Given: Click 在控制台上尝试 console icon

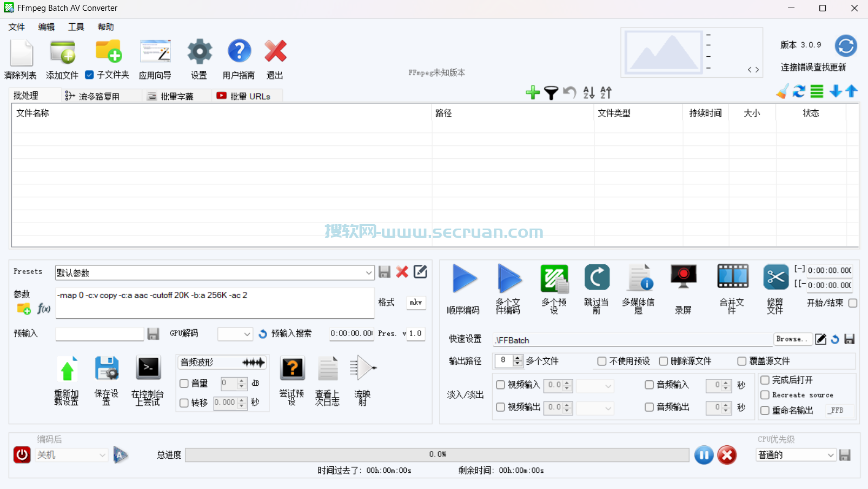Looking at the screenshot, I should [148, 368].
